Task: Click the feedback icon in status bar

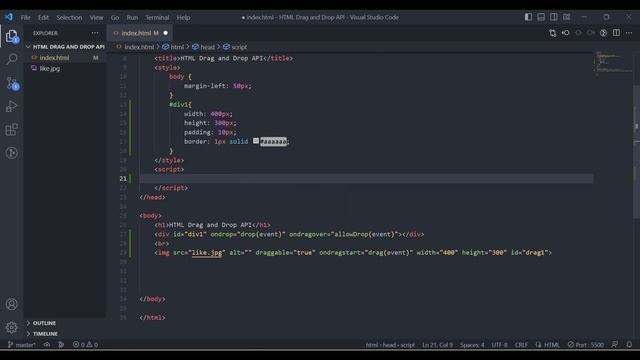Action: (615, 345)
